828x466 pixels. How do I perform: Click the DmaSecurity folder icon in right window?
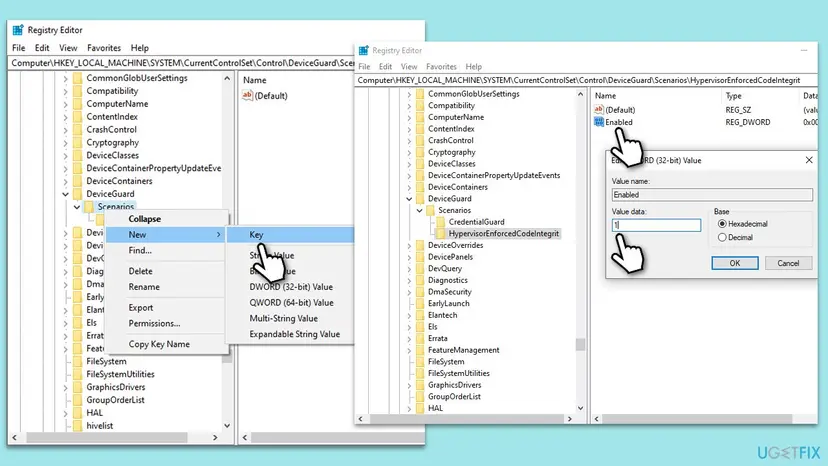coord(420,292)
